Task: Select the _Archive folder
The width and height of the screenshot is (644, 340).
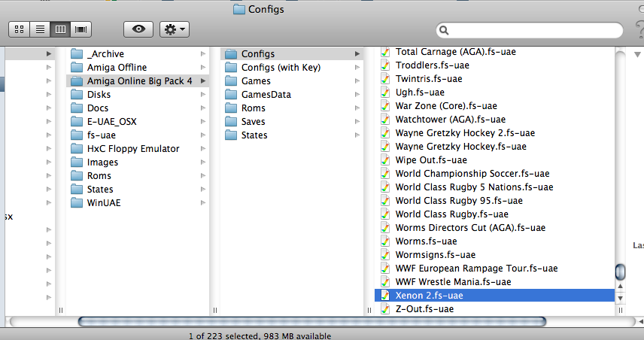Action: click(x=138, y=54)
